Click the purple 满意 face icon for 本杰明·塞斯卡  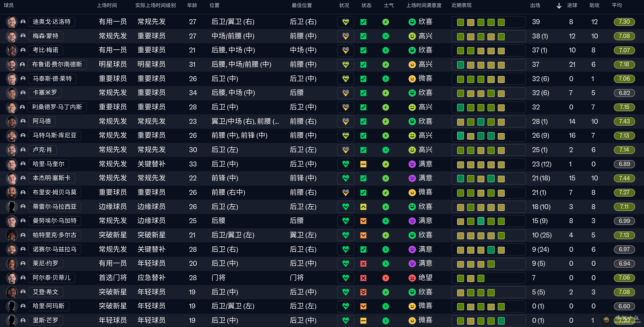(x=412, y=178)
